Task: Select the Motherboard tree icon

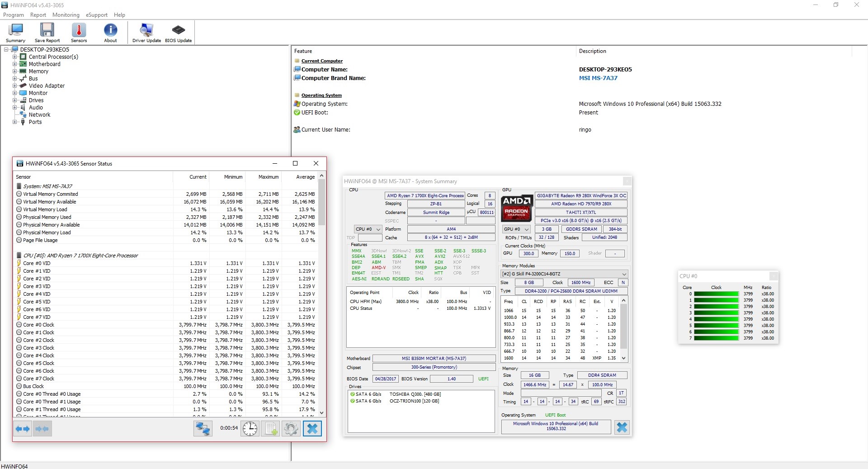Action: (x=23, y=64)
